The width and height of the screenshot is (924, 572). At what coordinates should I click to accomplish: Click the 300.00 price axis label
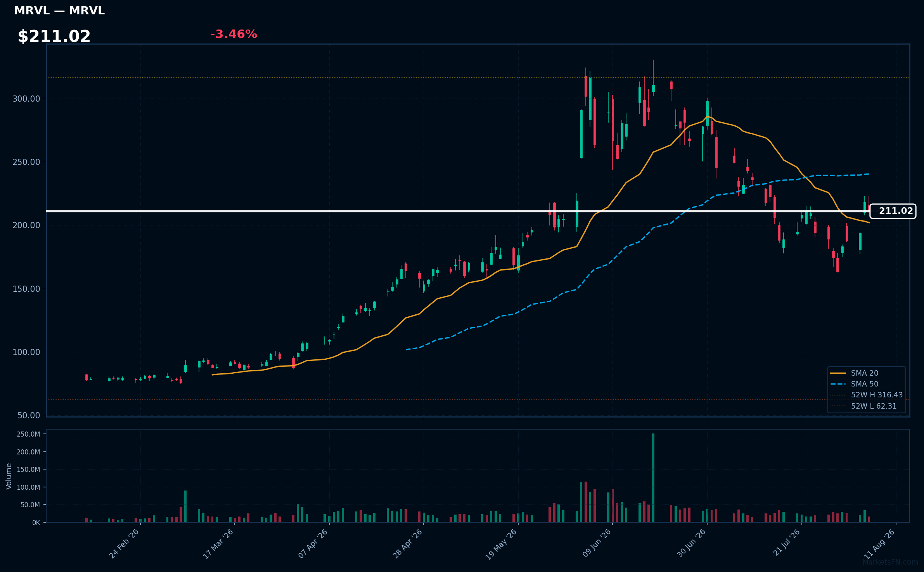click(x=26, y=99)
